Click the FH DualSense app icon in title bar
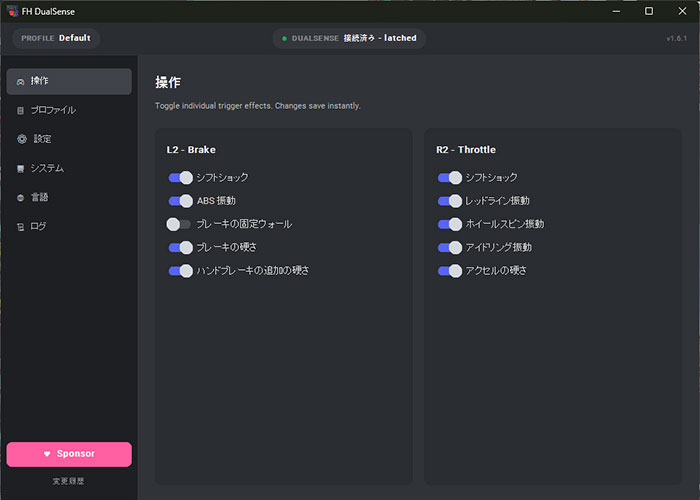The width and height of the screenshot is (700, 500). click(12, 11)
